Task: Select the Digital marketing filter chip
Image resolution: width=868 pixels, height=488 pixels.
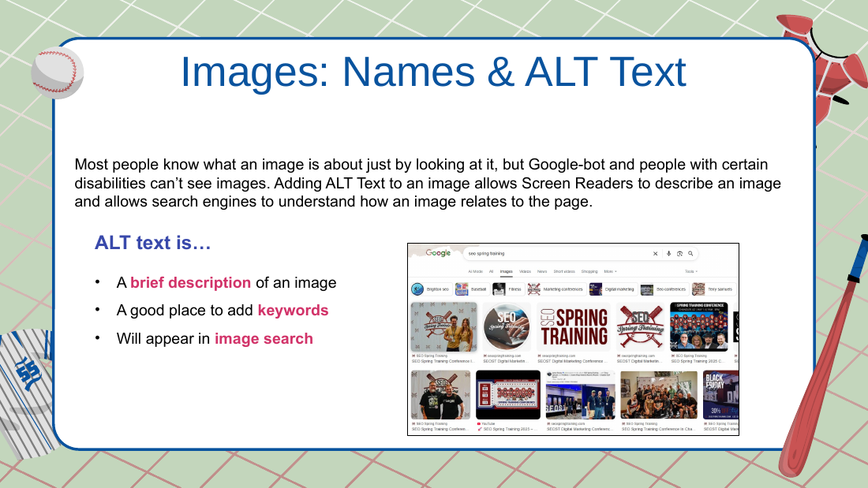Action: point(612,289)
